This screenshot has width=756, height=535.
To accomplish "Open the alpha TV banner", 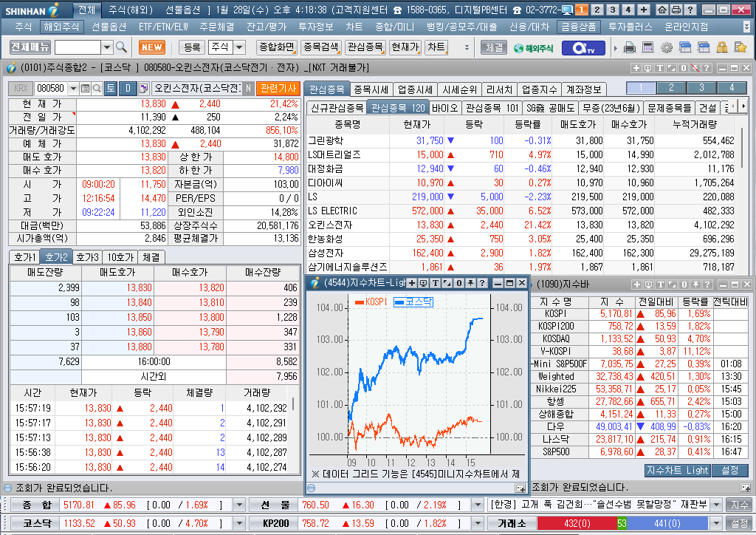I will [x=583, y=48].
